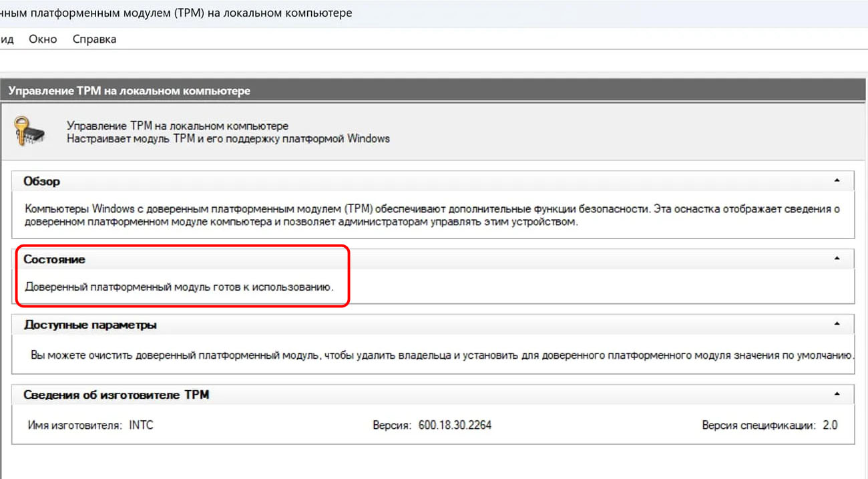The width and height of the screenshot is (868, 479).
Task: Click the Доступные параметры header
Action: [x=433, y=325]
